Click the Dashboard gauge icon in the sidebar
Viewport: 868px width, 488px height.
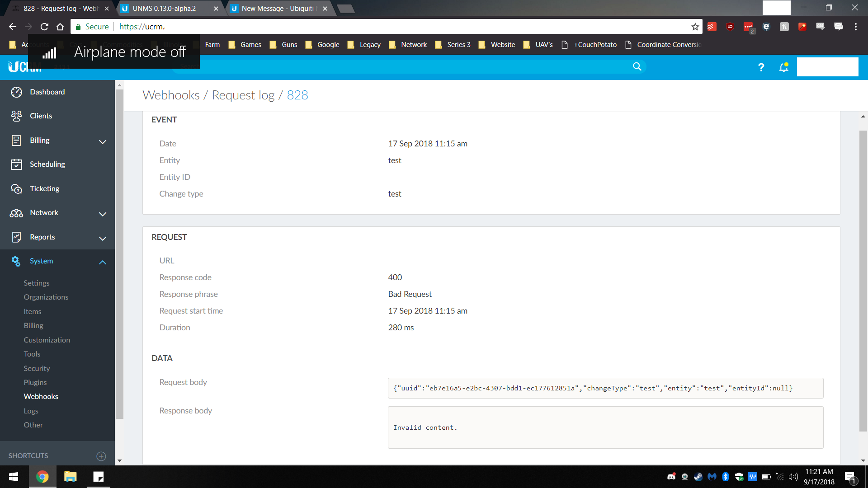[x=16, y=92]
